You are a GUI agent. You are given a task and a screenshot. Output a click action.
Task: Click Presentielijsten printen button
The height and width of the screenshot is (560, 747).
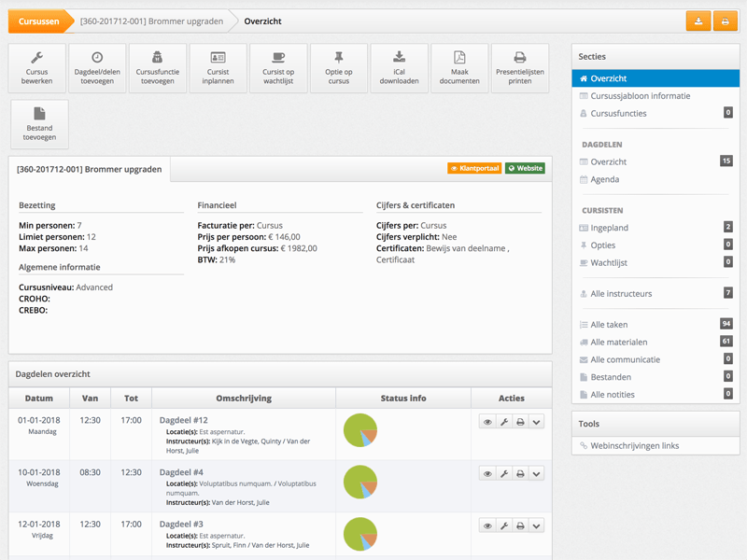pos(520,68)
